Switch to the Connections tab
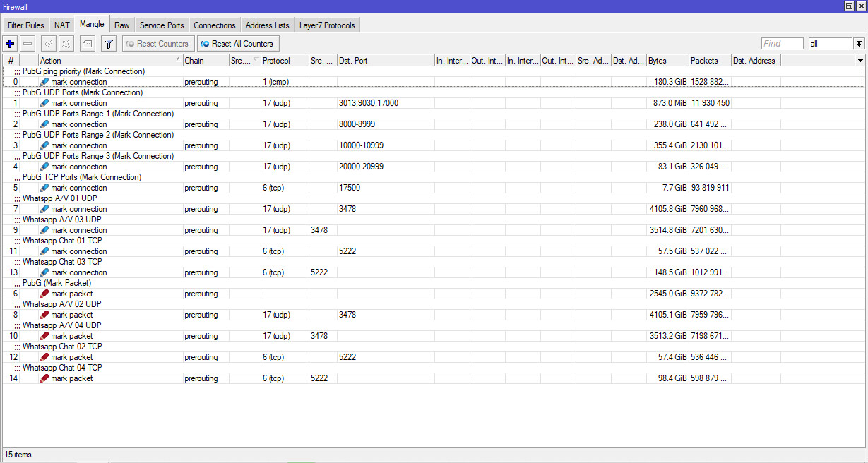 (215, 25)
